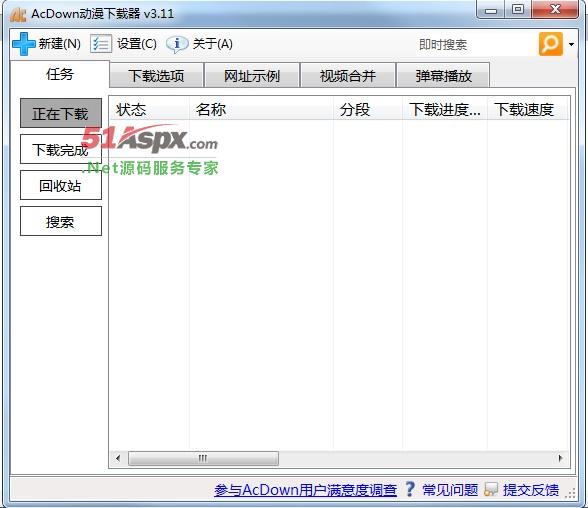Click the feedback icon beside 提交反馈
The width and height of the screenshot is (588, 508).
[x=491, y=489]
